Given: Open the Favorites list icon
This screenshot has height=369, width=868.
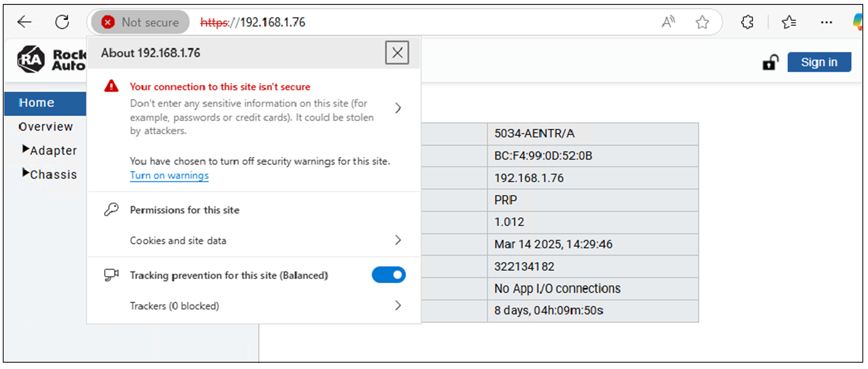Looking at the screenshot, I should click(789, 22).
